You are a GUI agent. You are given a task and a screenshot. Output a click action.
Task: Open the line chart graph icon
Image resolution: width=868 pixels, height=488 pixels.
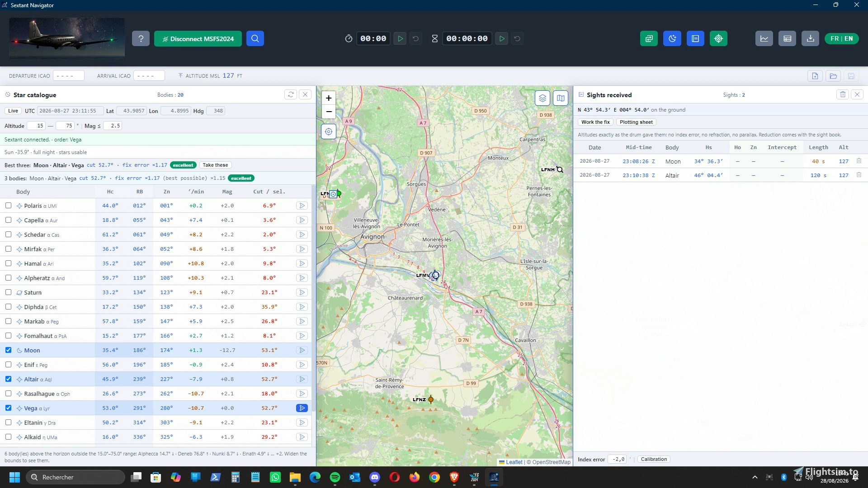[x=764, y=38]
